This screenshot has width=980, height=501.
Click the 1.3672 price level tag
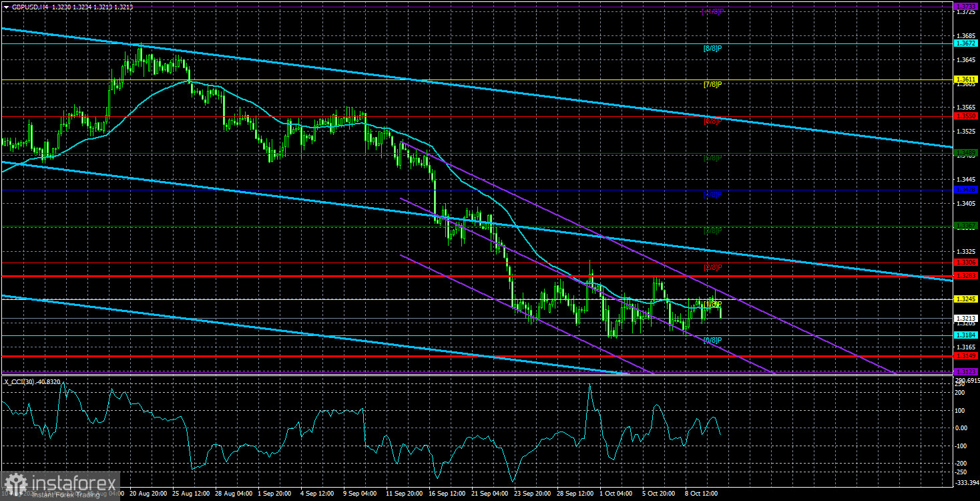[966, 43]
